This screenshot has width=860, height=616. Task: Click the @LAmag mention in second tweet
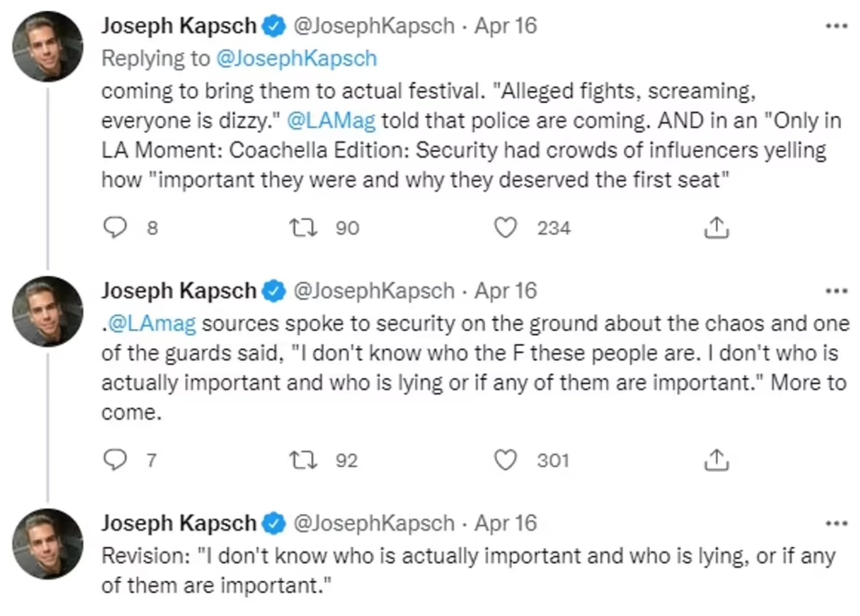click(x=152, y=324)
